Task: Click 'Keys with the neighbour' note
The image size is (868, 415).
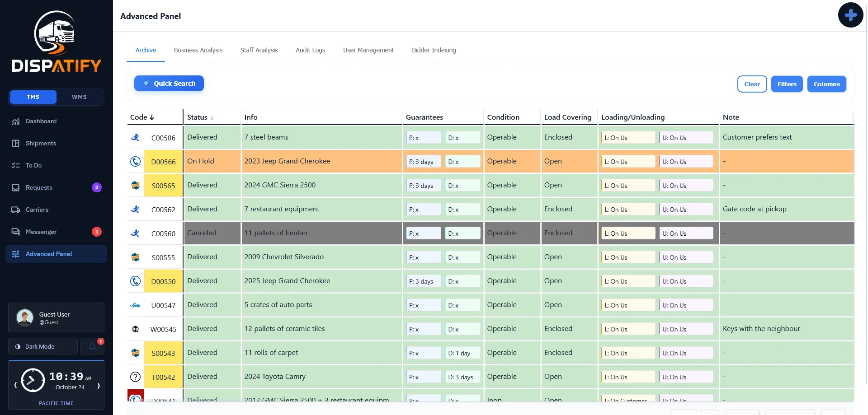Action: point(761,329)
